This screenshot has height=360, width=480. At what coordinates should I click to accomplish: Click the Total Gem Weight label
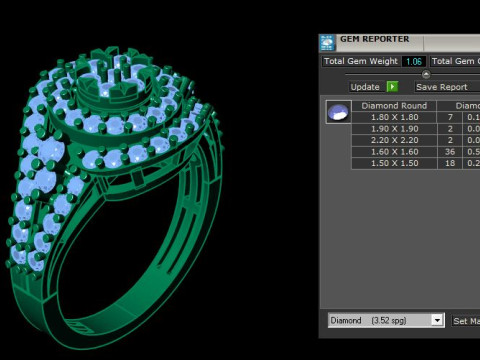click(361, 61)
